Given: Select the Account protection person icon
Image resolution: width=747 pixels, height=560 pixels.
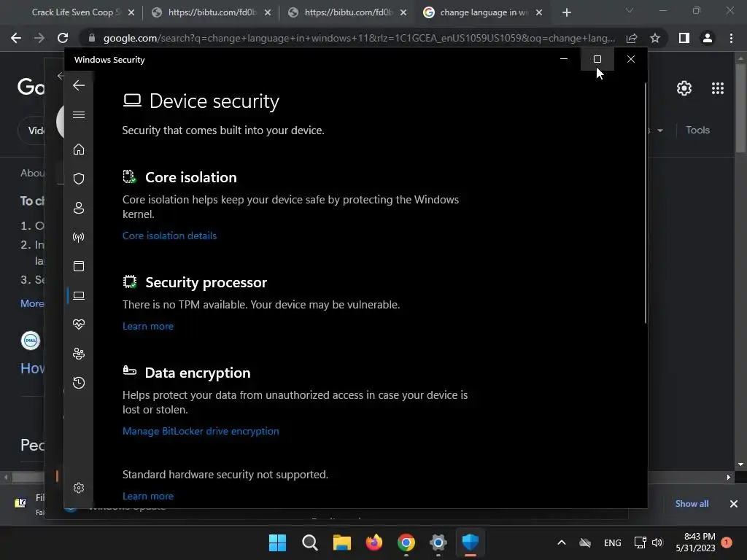Looking at the screenshot, I should (79, 208).
